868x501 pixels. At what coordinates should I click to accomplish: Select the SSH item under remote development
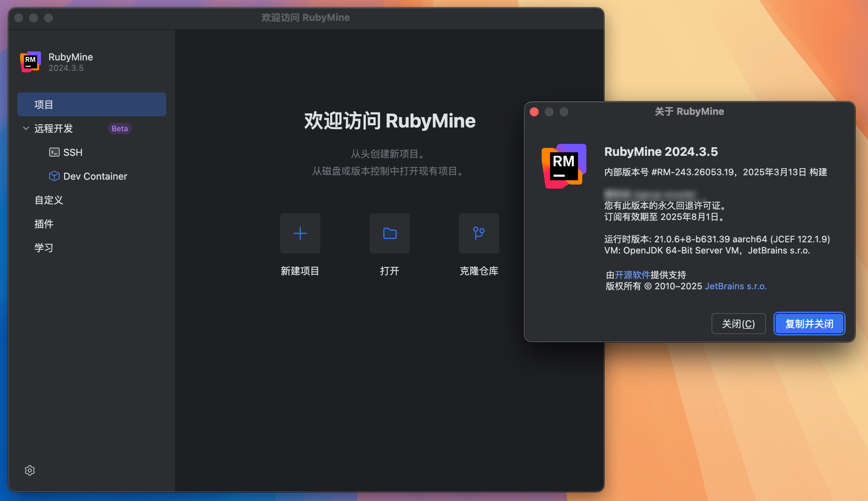click(73, 152)
